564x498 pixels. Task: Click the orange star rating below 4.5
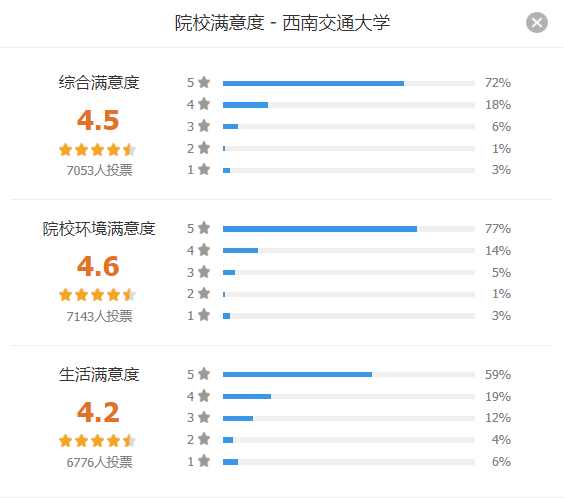coord(97,150)
